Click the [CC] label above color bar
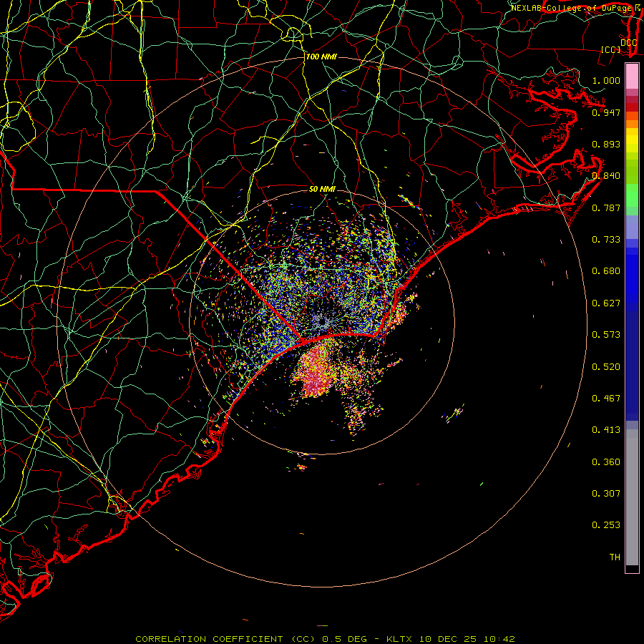The image size is (644, 644). [x=611, y=50]
